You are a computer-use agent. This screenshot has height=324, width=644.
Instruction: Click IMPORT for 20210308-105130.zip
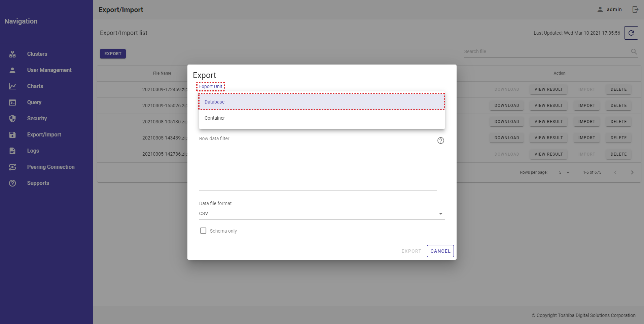point(586,122)
